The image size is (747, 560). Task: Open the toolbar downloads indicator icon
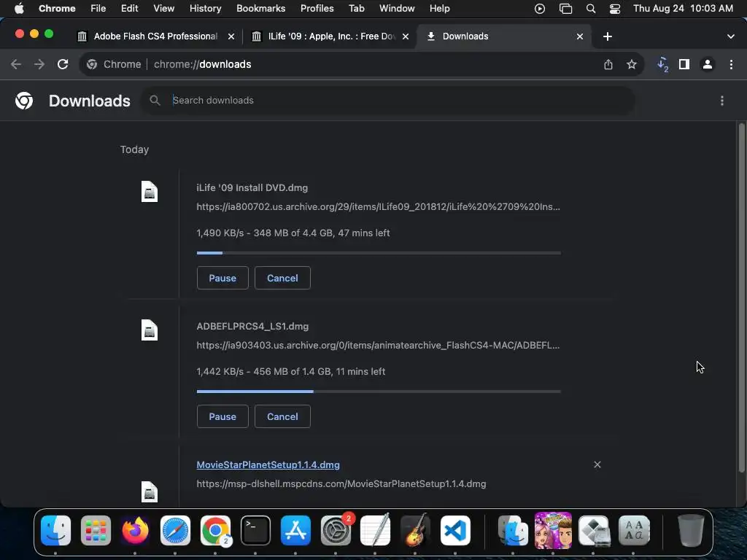662,64
